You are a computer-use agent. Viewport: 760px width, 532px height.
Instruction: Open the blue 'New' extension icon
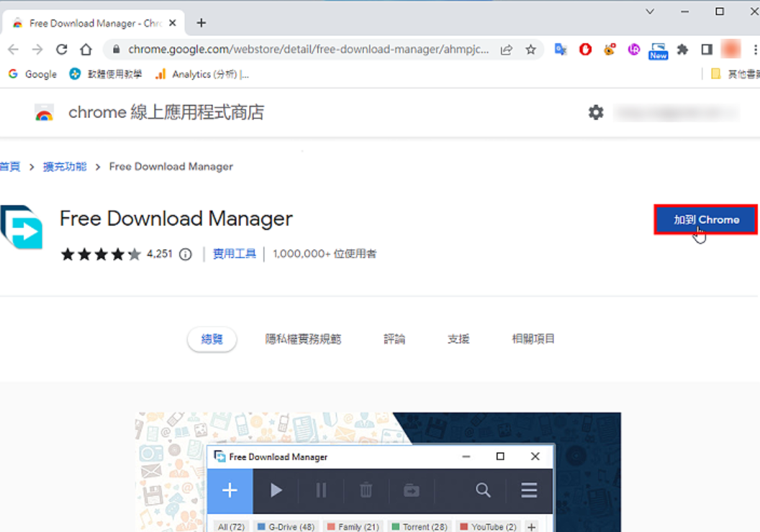(x=659, y=51)
